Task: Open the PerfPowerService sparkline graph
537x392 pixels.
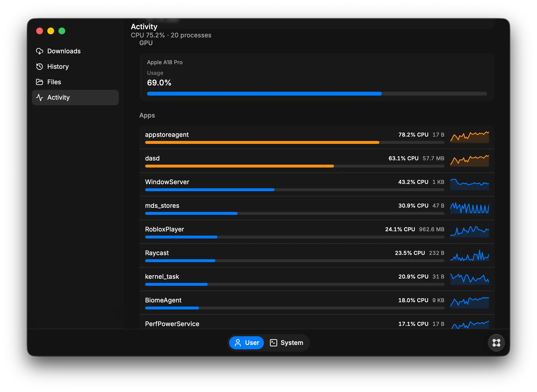Action: click(x=470, y=325)
